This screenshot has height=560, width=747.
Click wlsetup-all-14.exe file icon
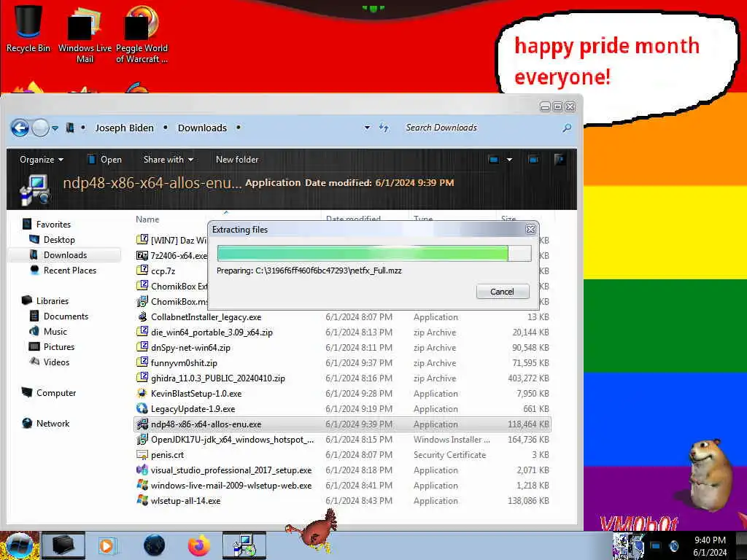(x=142, y=500)
